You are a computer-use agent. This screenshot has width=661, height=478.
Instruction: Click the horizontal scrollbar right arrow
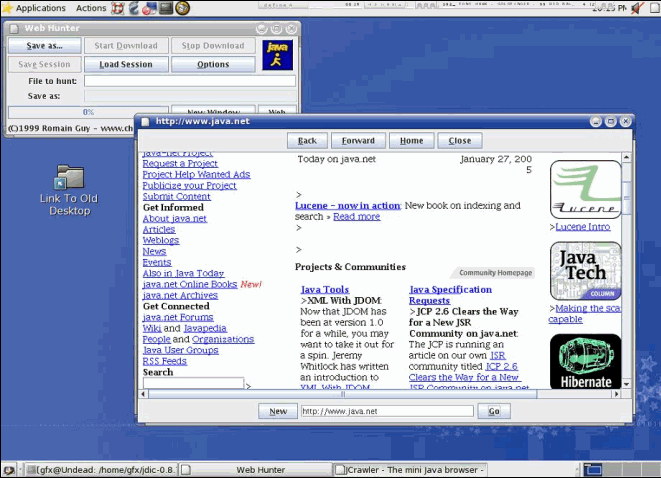pyautogui.click(x=617, y=394)
